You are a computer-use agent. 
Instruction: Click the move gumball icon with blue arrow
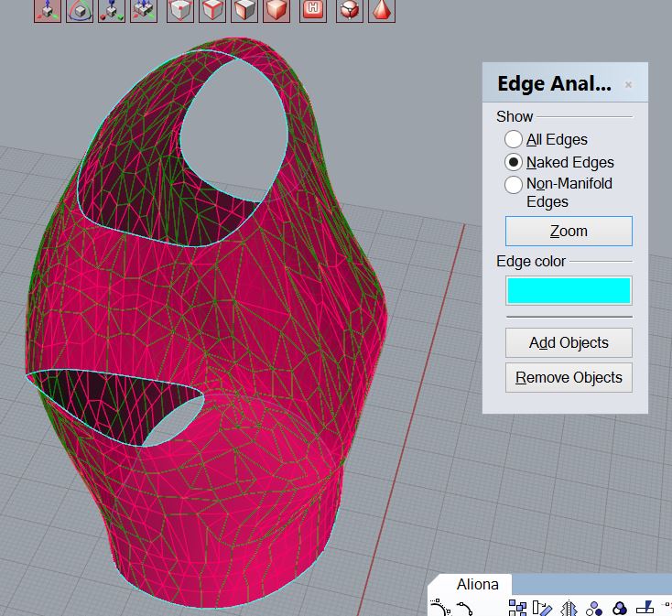(x=48, y=10)
